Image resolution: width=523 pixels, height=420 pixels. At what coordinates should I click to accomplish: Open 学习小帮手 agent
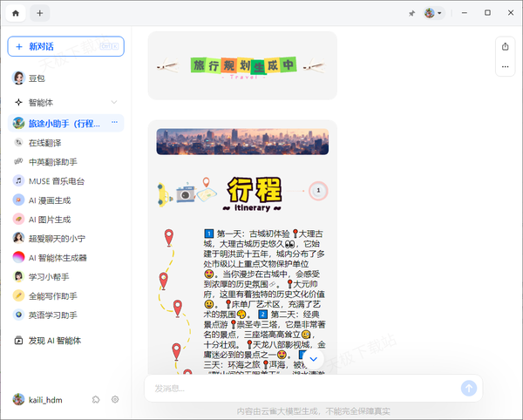[x=65, y=277]
